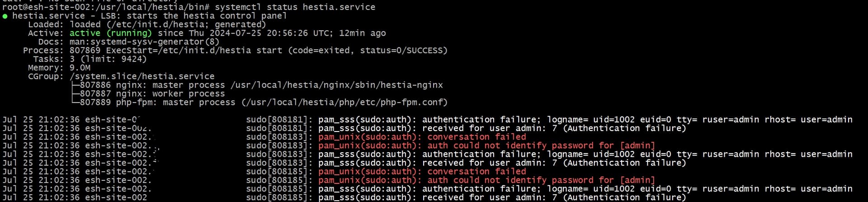
Task: Click the first sudo[808181] log entry
Action: pos(427,120)
